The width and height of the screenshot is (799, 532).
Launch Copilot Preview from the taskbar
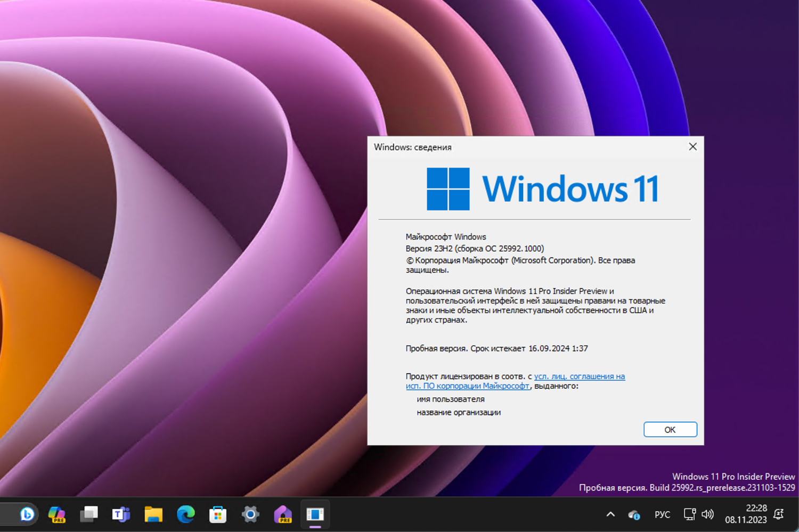click(x=58, y=514)
